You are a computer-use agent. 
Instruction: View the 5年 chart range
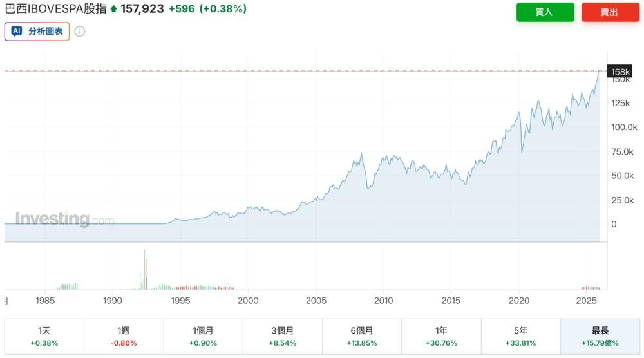tap(520, 336)
